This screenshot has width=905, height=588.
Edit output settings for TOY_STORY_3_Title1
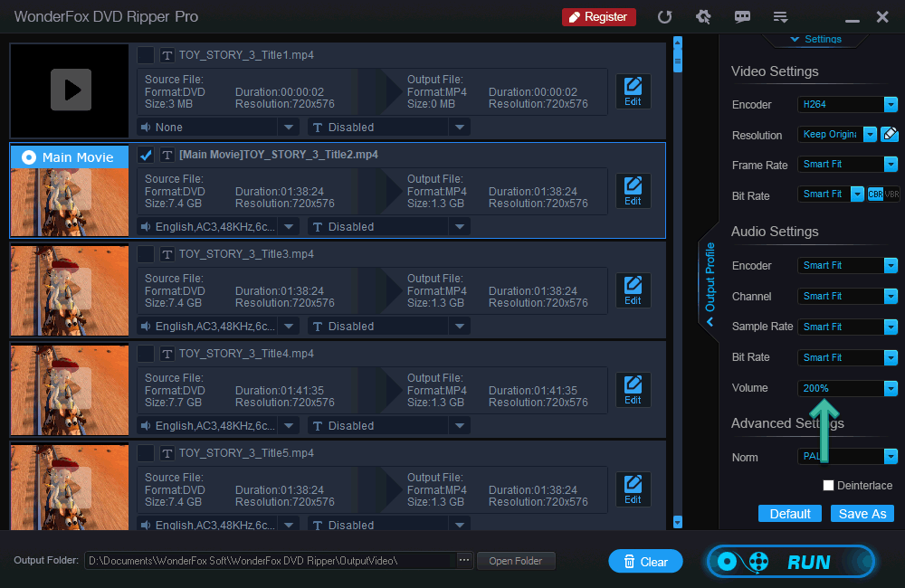(x=633, y=90)
